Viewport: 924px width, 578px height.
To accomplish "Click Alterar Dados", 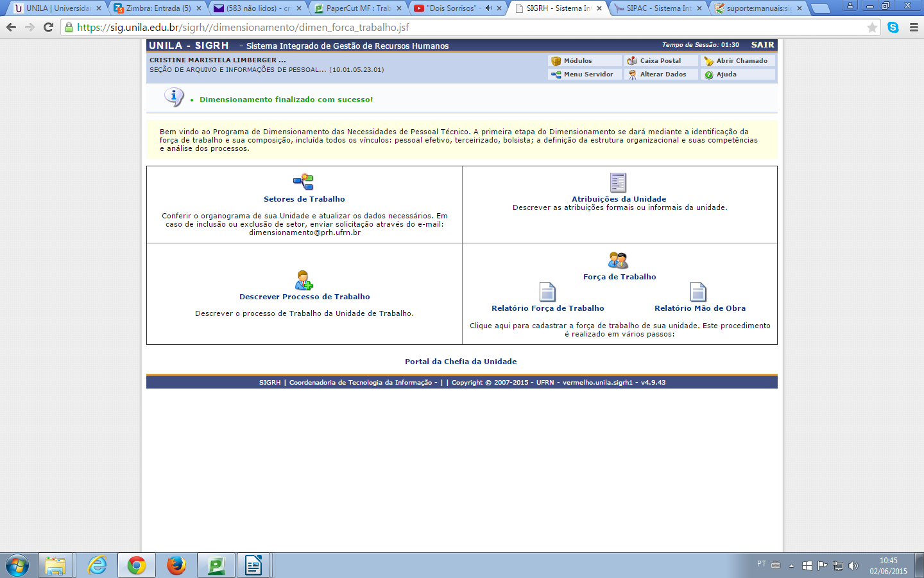I will click(661, 74).
